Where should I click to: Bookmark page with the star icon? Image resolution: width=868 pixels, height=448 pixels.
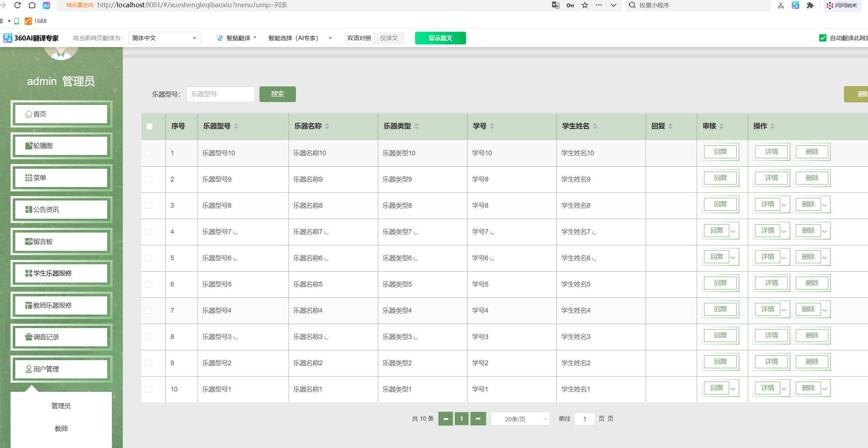585,5
